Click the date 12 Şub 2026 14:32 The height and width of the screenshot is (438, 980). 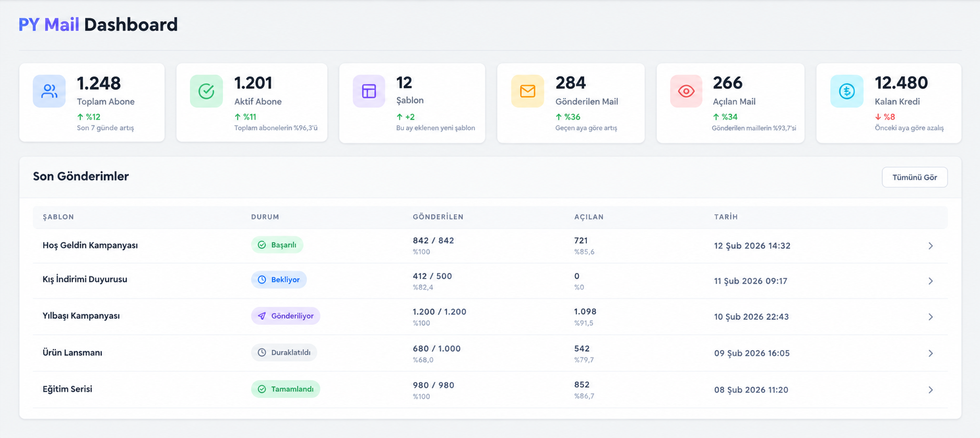tap(752, 246)
